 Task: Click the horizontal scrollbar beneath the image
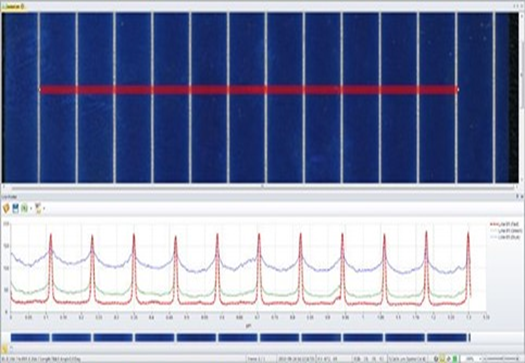click(261, 187)
